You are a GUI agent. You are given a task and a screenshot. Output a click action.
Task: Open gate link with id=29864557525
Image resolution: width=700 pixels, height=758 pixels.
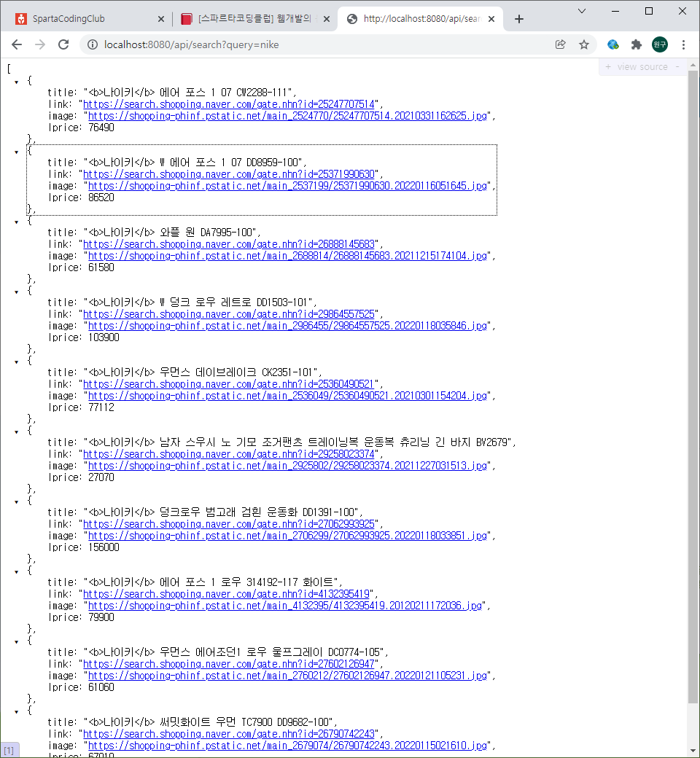point(229,314)
